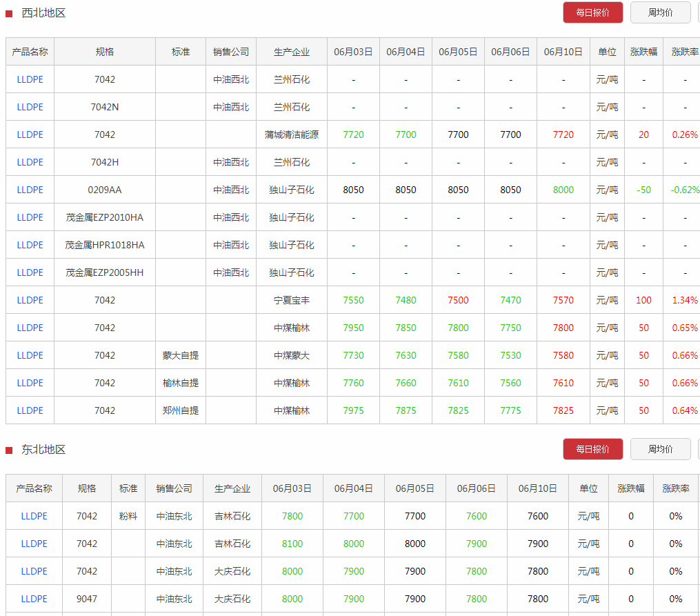Select 宁夏宝丰 producer cell
Screen dimensions: 700x616
292,300
